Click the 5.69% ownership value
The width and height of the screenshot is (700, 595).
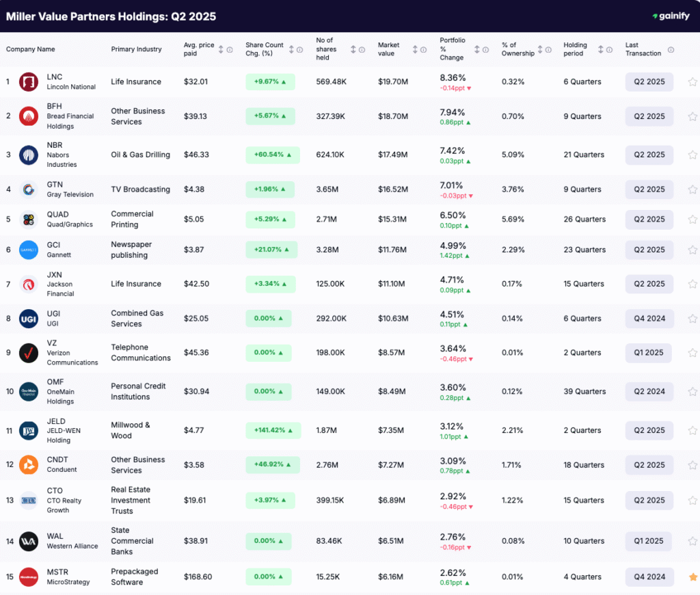click(x=513, y=220)
